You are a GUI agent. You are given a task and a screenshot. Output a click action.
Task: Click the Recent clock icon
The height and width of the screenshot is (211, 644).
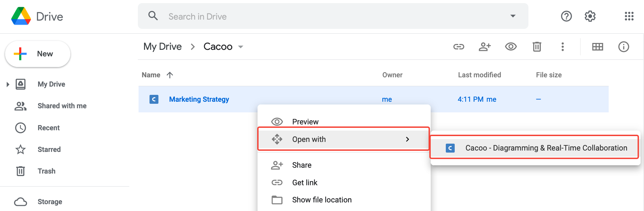[21, 128]
